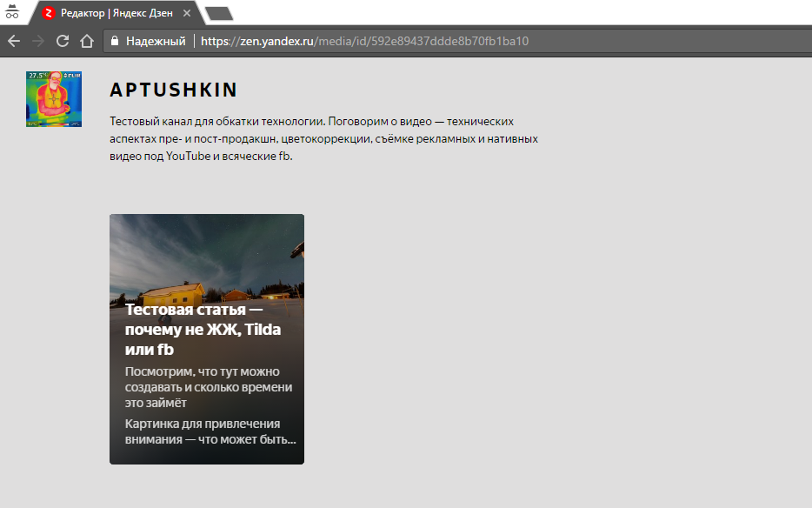The width and height of the screenshot is (812, 508).
Task: Click the Yandex Zen tab favicon
Action: coord(48,13)
